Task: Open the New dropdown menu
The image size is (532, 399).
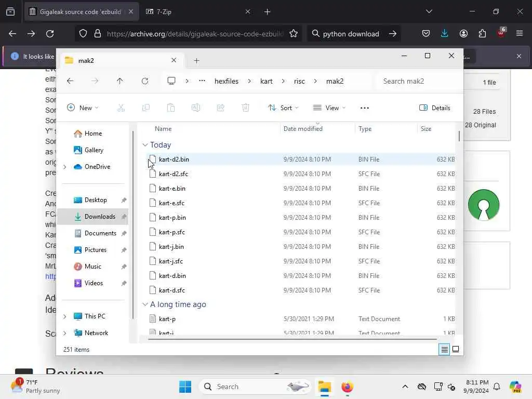Action: coord(83,108)
